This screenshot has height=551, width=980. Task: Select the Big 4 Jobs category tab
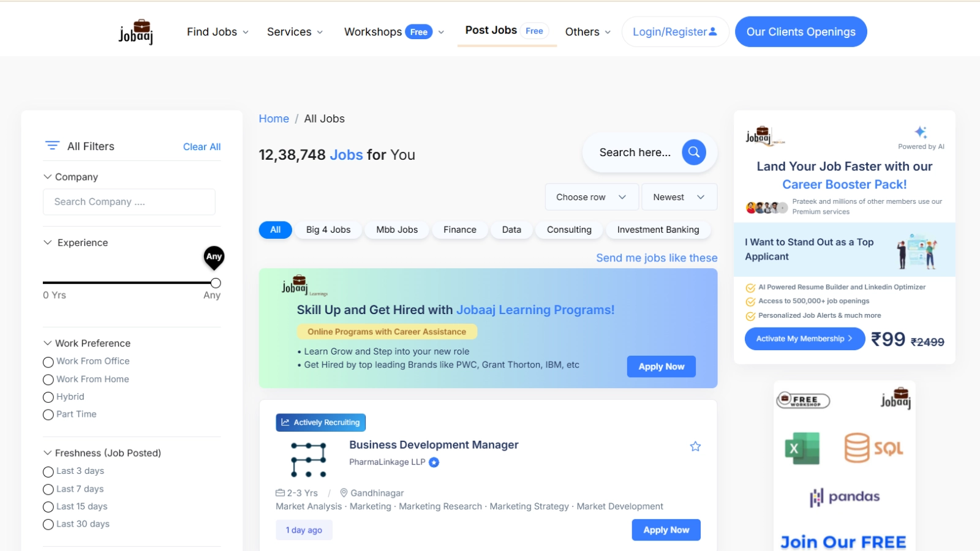point(328,230)
